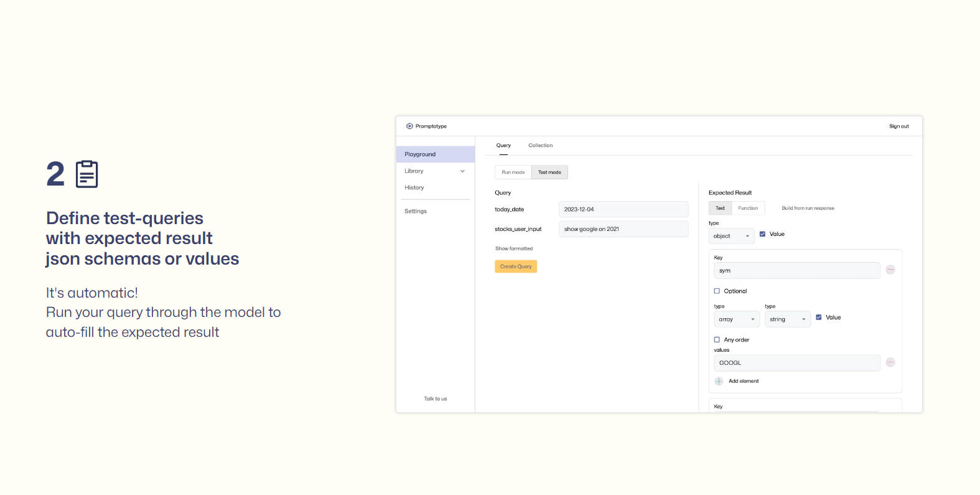This screenshot has width=980, height=495.
Task: Click the stocks_user_input text field
Action: 623,229
